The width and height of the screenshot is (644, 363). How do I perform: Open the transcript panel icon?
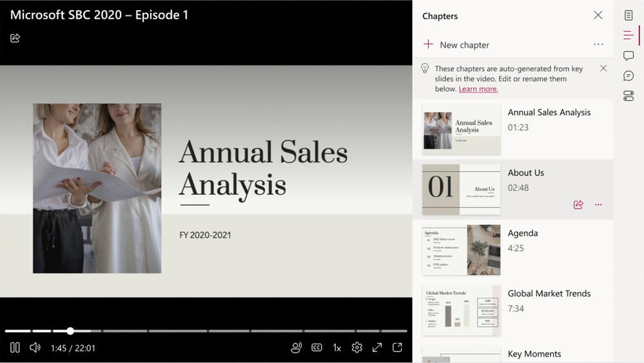point(629,15)
